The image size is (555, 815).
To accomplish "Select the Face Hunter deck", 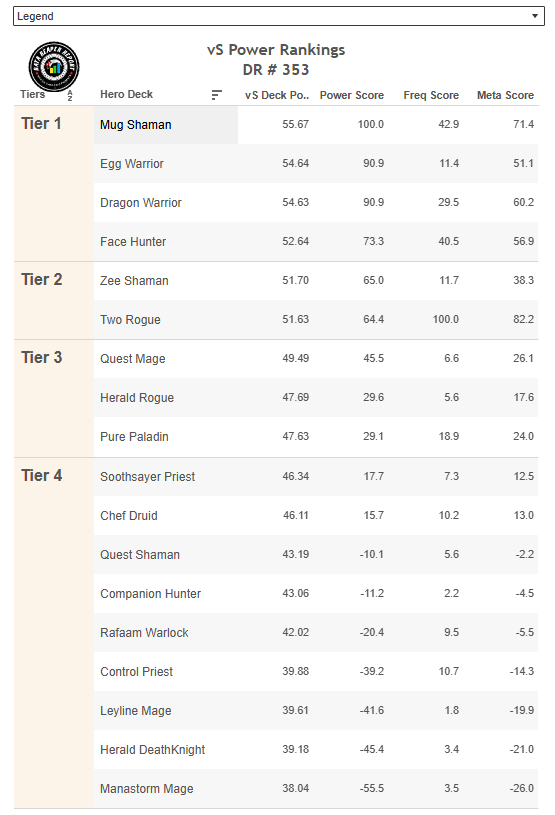I will pyautogui.click(x=133, y=242).
